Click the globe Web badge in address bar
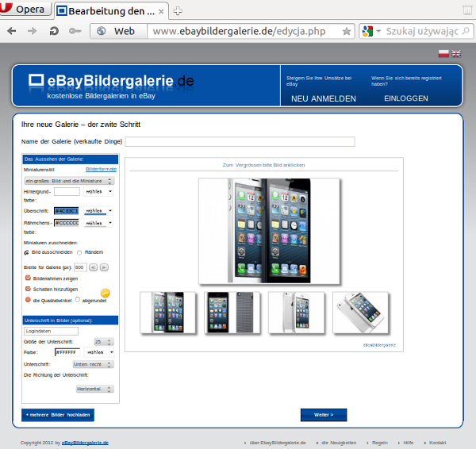The height and width of the screenshot is (449, 476). click(x=119, y=31)
